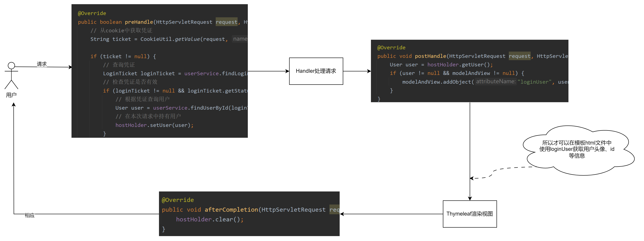Select the 相应 arrow label
Viewport: 644px width, 241px height.
click(29, 215)
